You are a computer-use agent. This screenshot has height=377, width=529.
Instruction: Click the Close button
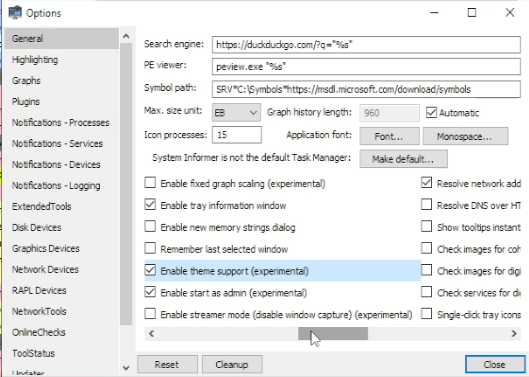click(x=494, y=365)
